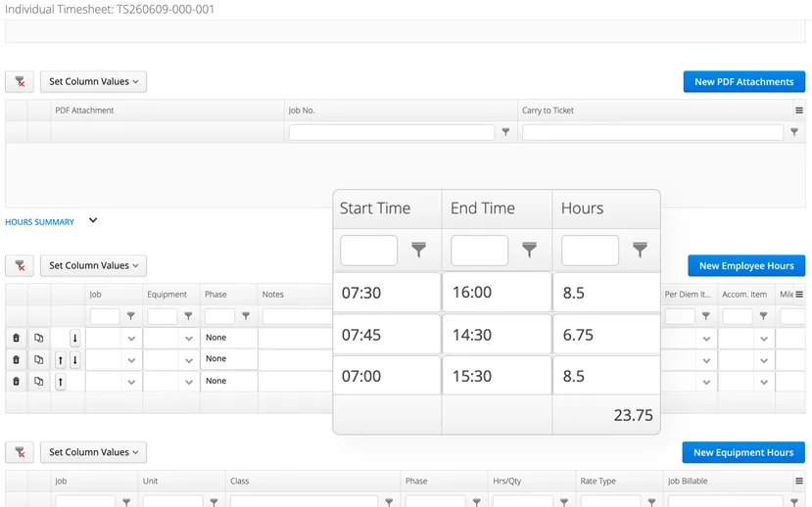Click the End Time filter input box
The width and height of the screenshot is (812, 507).
480,251
